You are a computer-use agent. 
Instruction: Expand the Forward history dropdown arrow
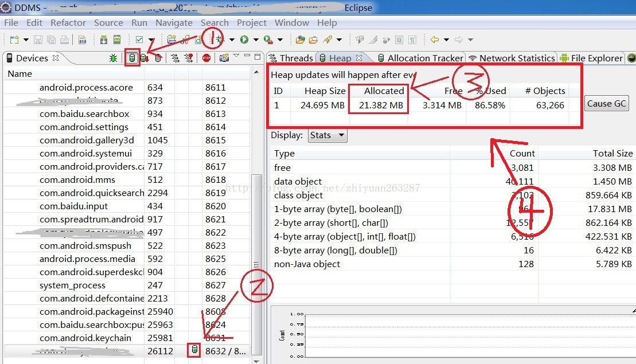tap(470, 40)
